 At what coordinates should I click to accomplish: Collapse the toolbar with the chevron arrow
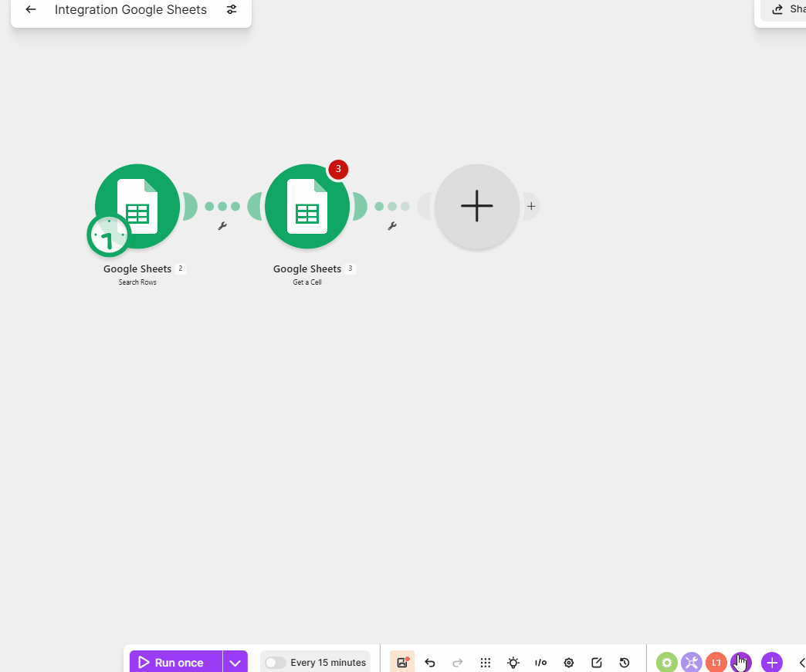coord(801,662)
